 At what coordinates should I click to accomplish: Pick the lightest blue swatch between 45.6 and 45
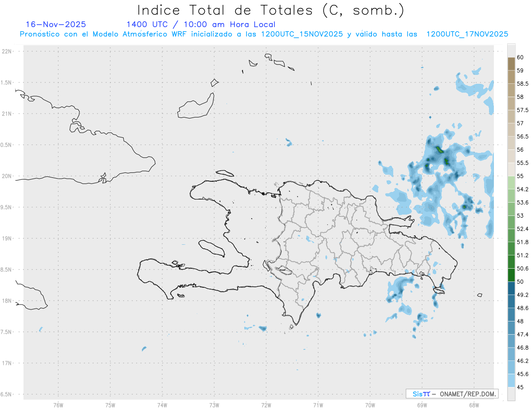[511, 380]
